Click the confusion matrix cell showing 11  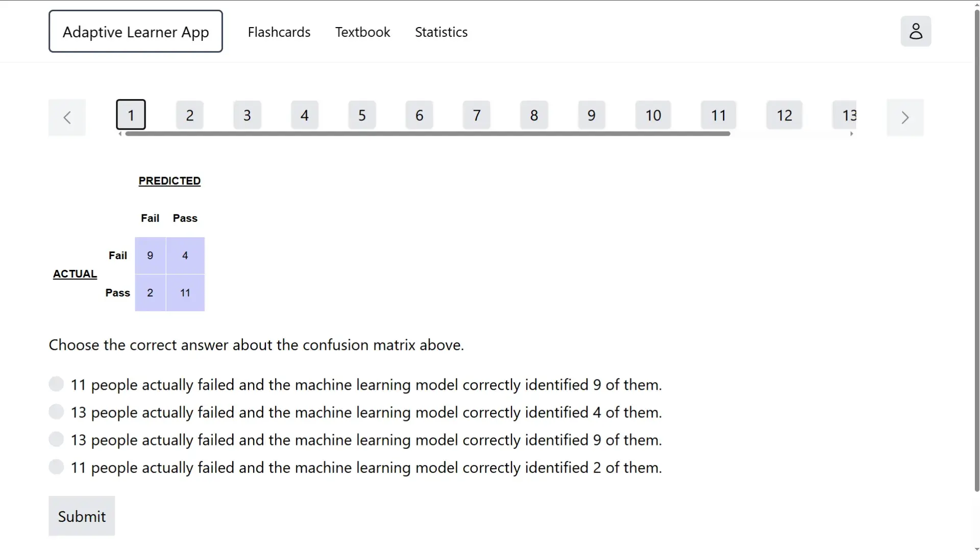pyautogui.click(x=184, y=292)
